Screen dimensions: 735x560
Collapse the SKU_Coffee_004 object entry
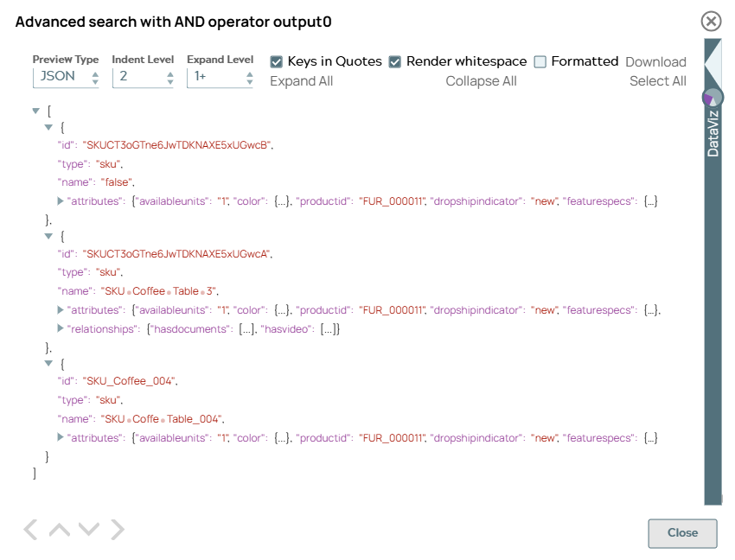tap(48, 363)
